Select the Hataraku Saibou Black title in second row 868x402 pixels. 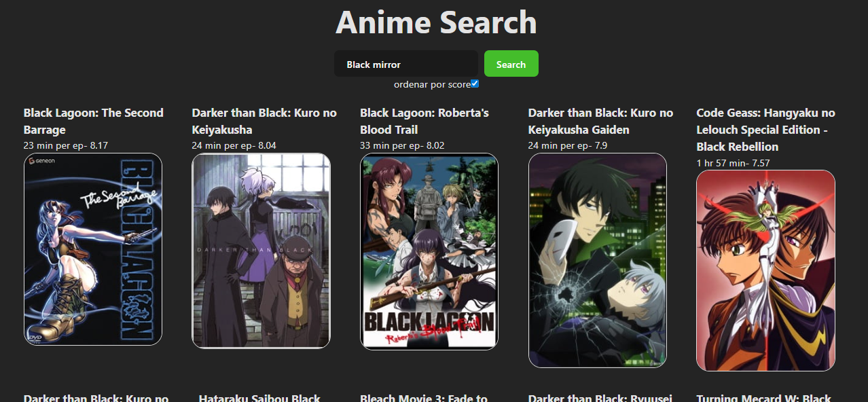coord(259,397)
